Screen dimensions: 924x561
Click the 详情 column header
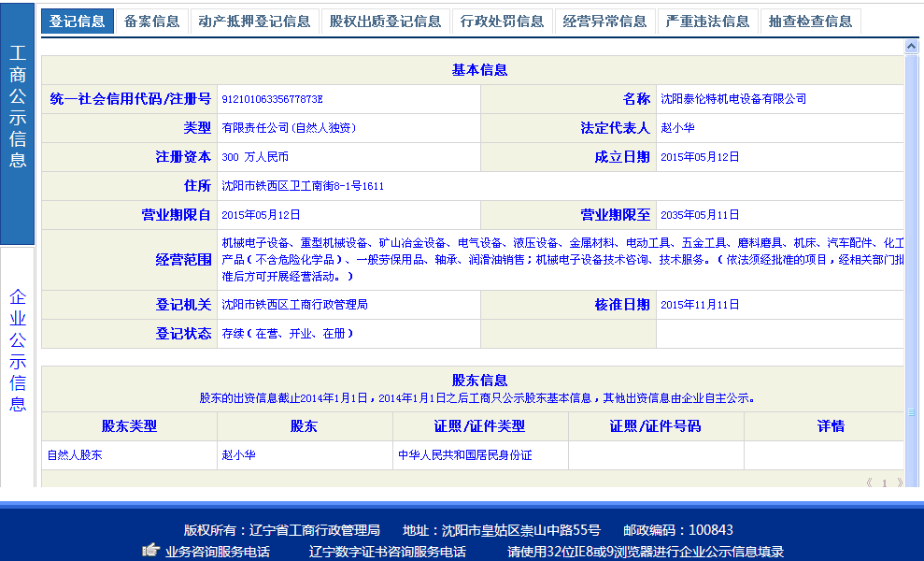(830, 426)
